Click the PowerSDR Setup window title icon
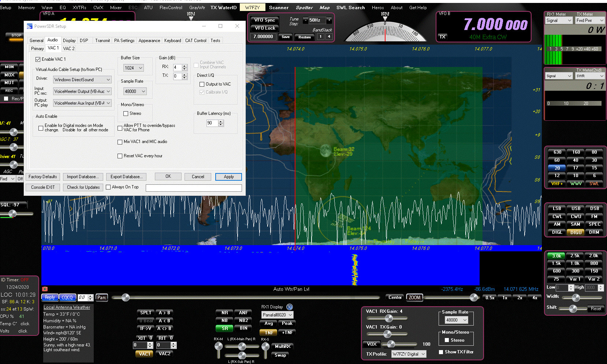The width and height of the screenshot is (607, 364). [x=30, y=26]
